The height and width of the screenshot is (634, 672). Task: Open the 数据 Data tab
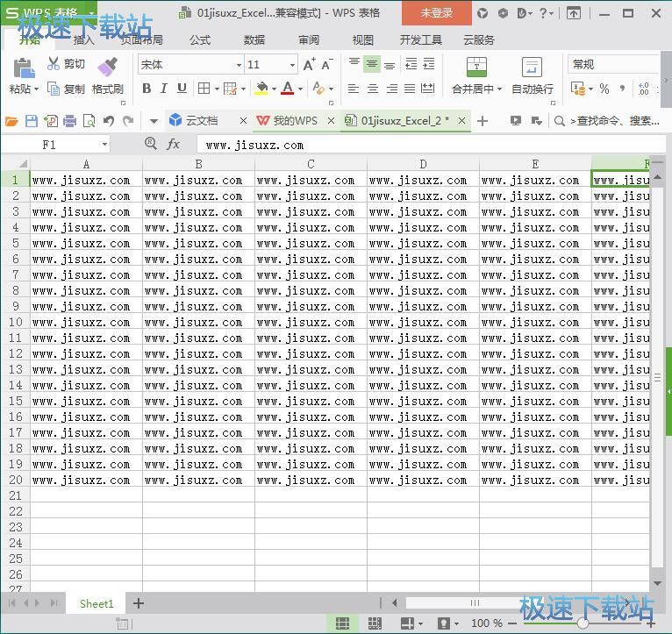254,40
